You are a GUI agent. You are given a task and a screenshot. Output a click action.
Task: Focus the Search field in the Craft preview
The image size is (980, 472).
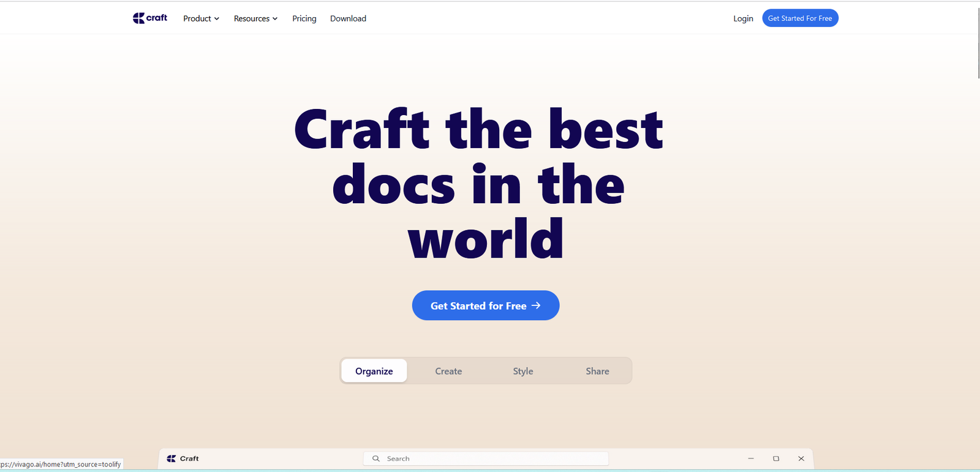(x=490, y=459)
